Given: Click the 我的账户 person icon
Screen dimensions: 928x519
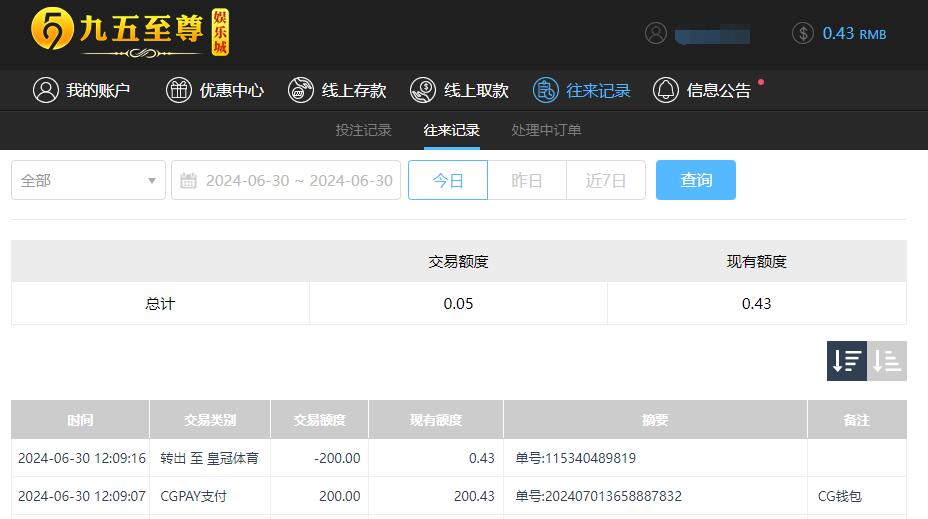Looking at the screenshot, I should 46,90.
